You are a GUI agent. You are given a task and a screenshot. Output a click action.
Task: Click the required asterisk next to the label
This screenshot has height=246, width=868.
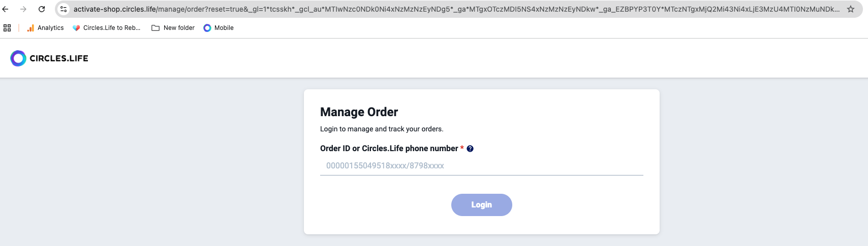coord(462,148)
